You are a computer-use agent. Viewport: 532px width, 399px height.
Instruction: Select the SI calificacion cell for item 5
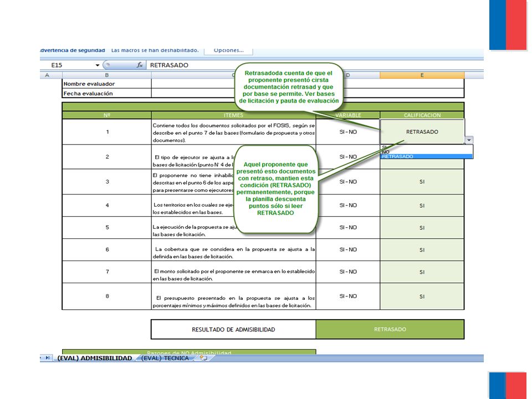[x=422, y=227]
